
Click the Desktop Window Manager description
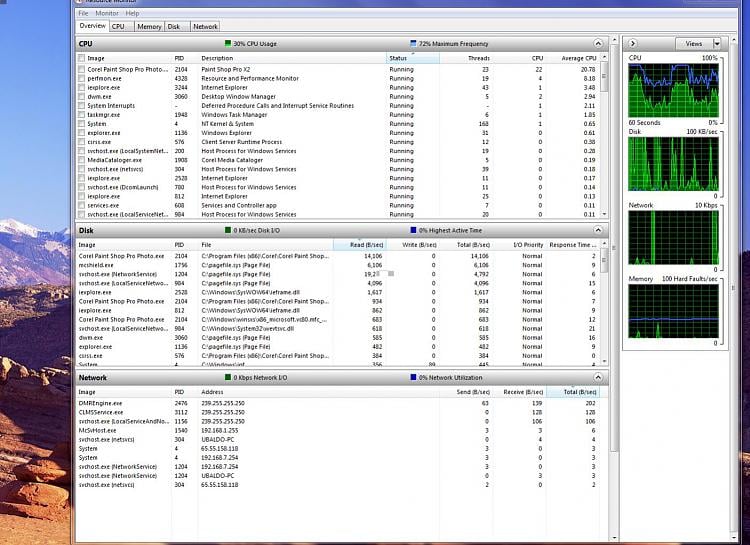238,97
